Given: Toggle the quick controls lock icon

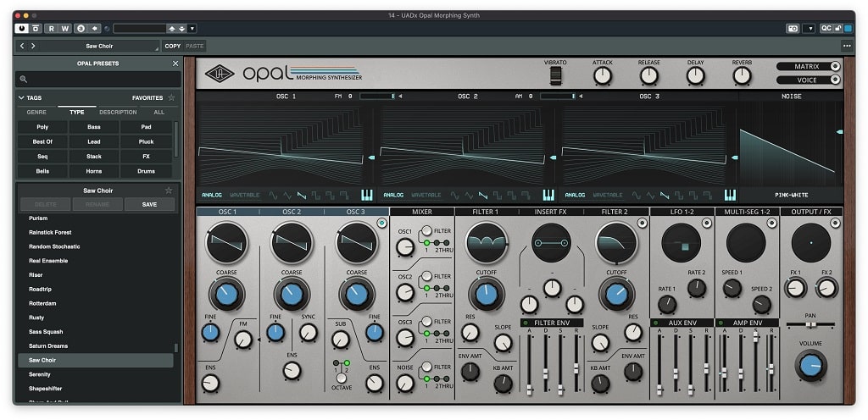Looking at the screenshot, I should (837, 28).
